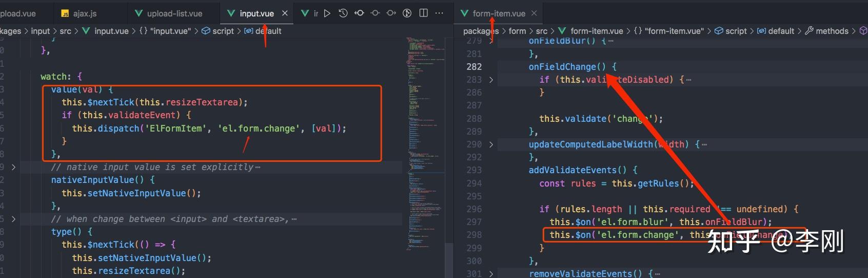This screenshot has width=868, height=278.
Task: Toggle file blame annotations icon
Action: 407,13
